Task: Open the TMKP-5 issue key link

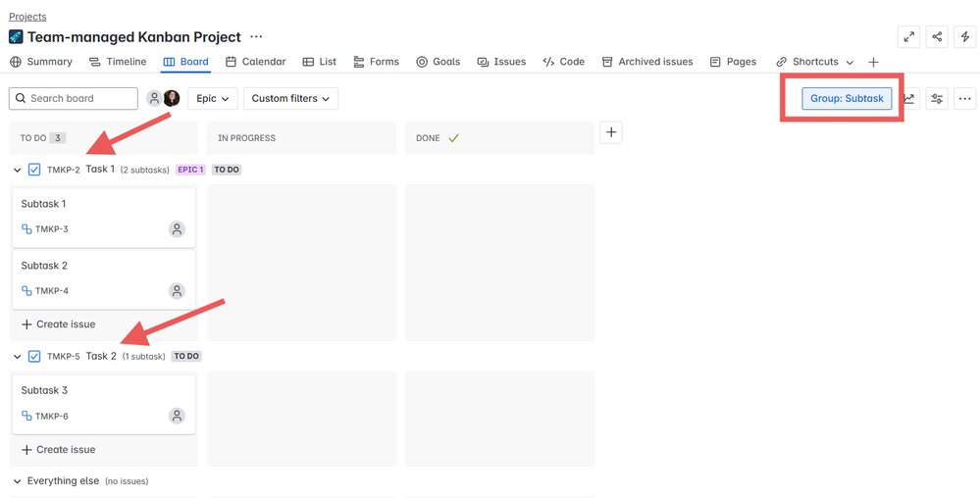Action: [63, 357]
